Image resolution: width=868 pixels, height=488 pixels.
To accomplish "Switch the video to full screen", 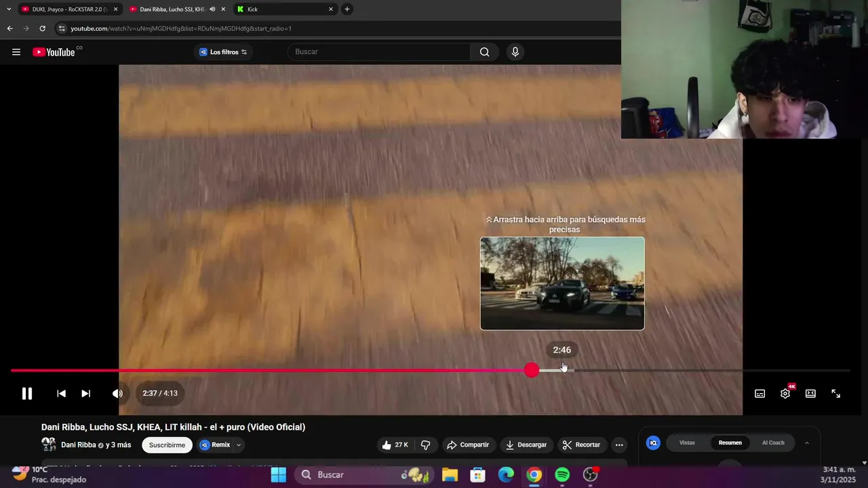I will (835, 393).
